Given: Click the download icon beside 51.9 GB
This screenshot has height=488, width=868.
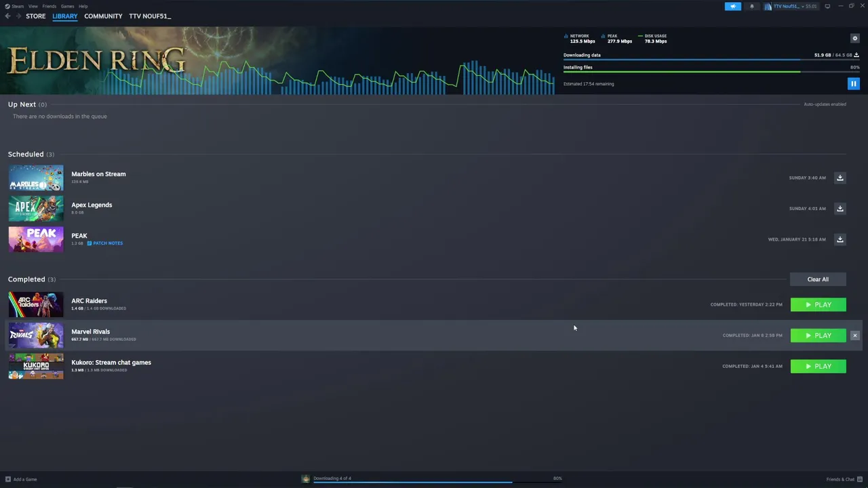Looking at the screenshot, I should (x=856, y=55).
